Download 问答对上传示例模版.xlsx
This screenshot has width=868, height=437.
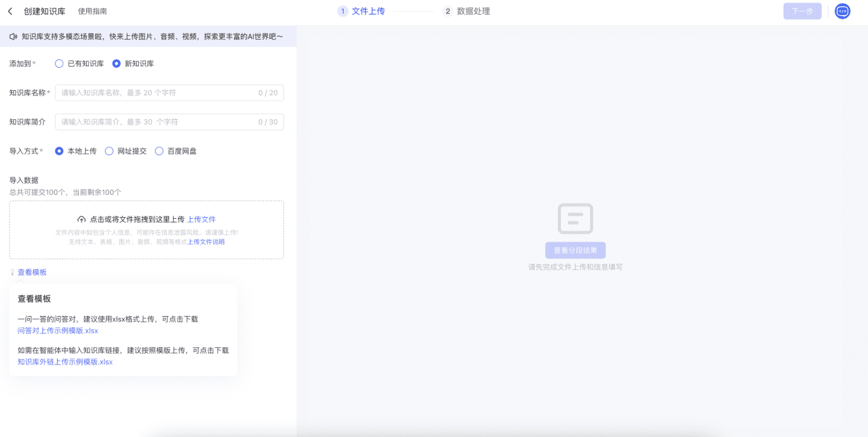pyautogui.click(x=58, y=331)
